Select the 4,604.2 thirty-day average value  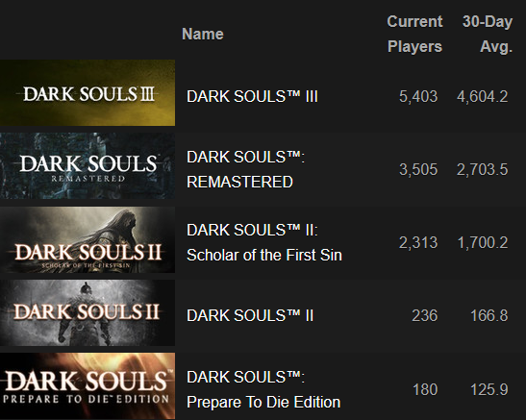point(483,96)
